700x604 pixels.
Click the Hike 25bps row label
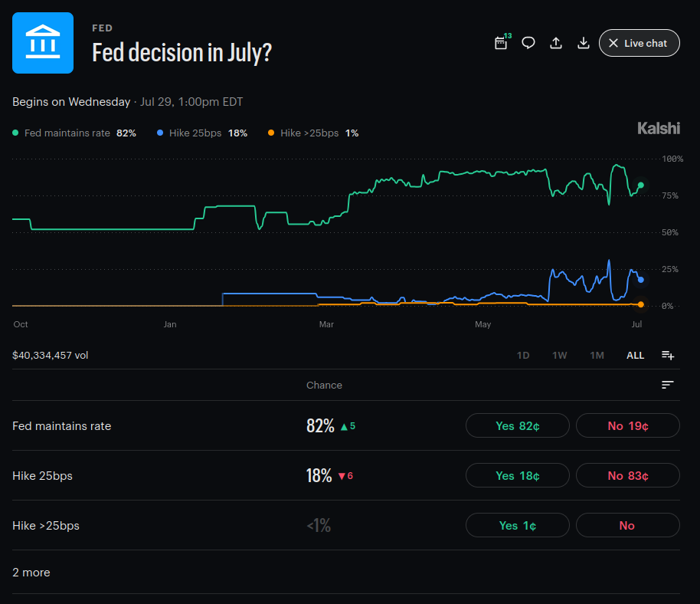click(x=42, y=476)
